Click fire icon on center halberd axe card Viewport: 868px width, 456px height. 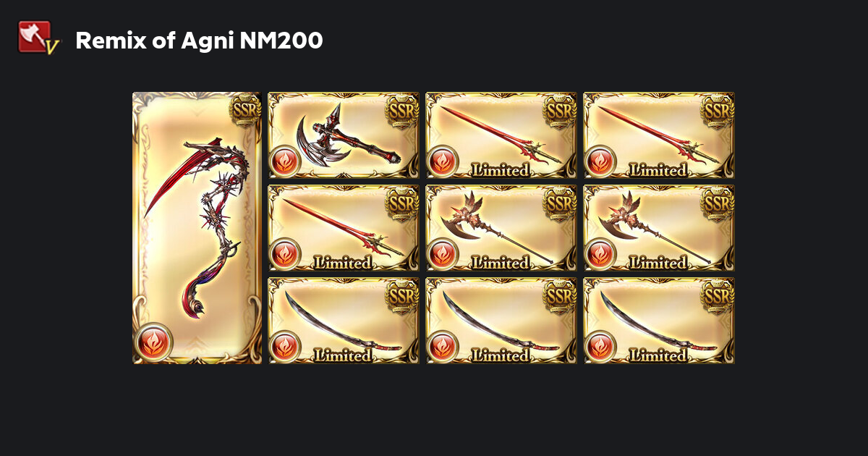[x=443, y=253]
